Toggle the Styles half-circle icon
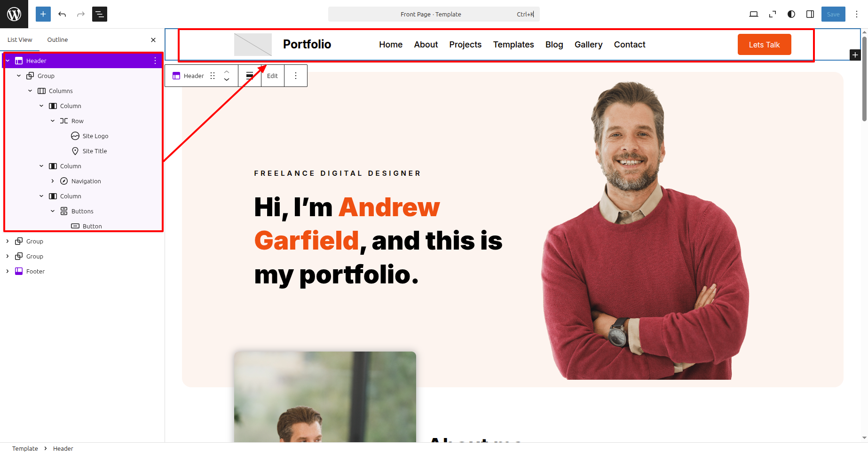This screenshot has height=454, width=868. pos(791,14)
